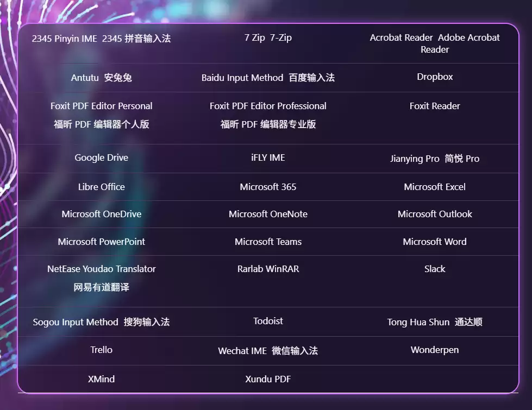The height and width of the screenshot is (410, 532).
Task: Select the Rarlab WinRAR entry
Action: [268, 269]
